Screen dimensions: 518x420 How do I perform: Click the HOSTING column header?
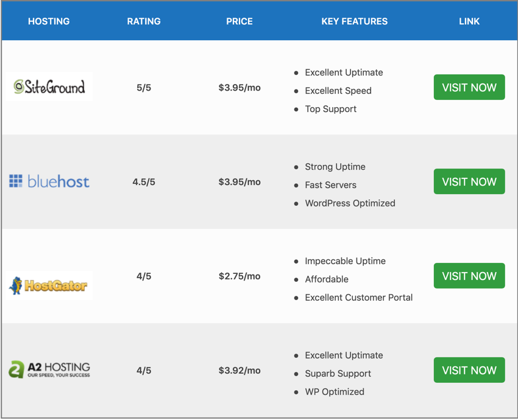[x=49, y=21]
